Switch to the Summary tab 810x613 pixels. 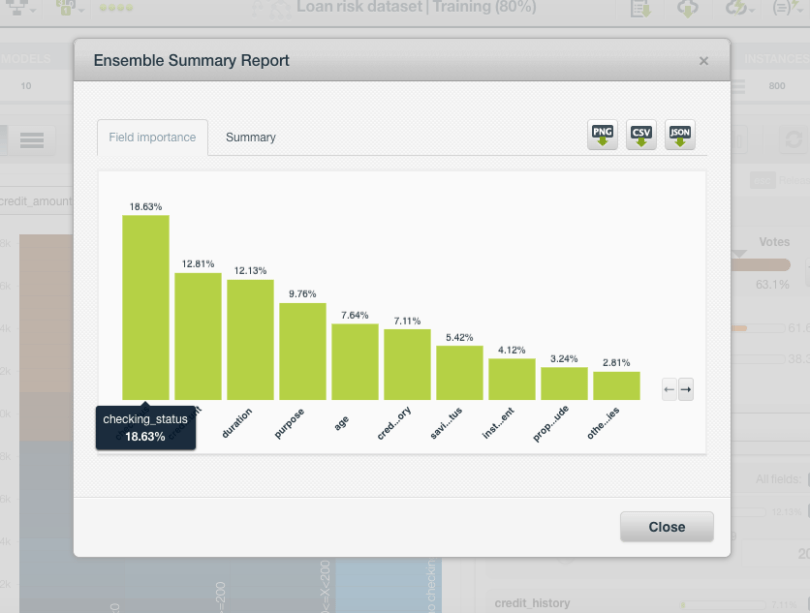coord(250,137)
